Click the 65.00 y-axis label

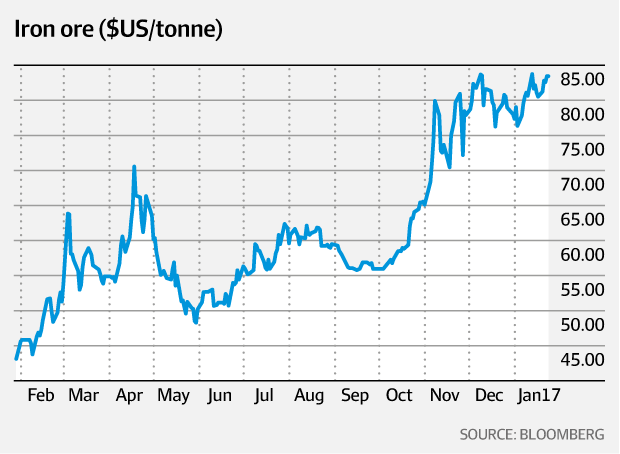(582, 219)
